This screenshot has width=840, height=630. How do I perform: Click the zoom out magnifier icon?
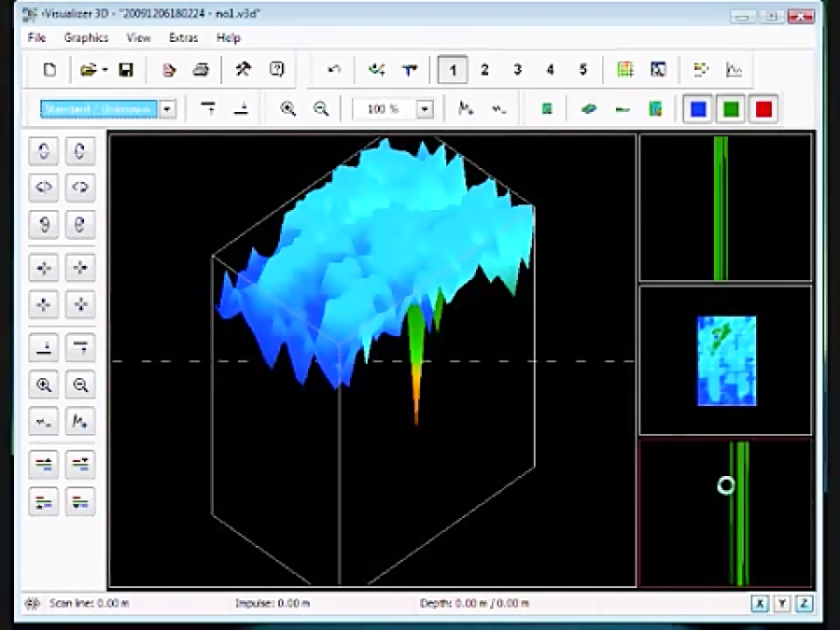(322, 109)
